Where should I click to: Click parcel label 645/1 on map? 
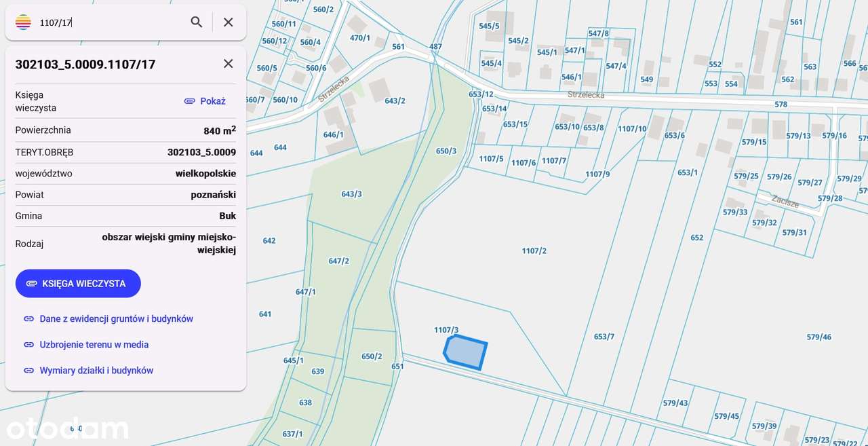(x=294, y=361)
